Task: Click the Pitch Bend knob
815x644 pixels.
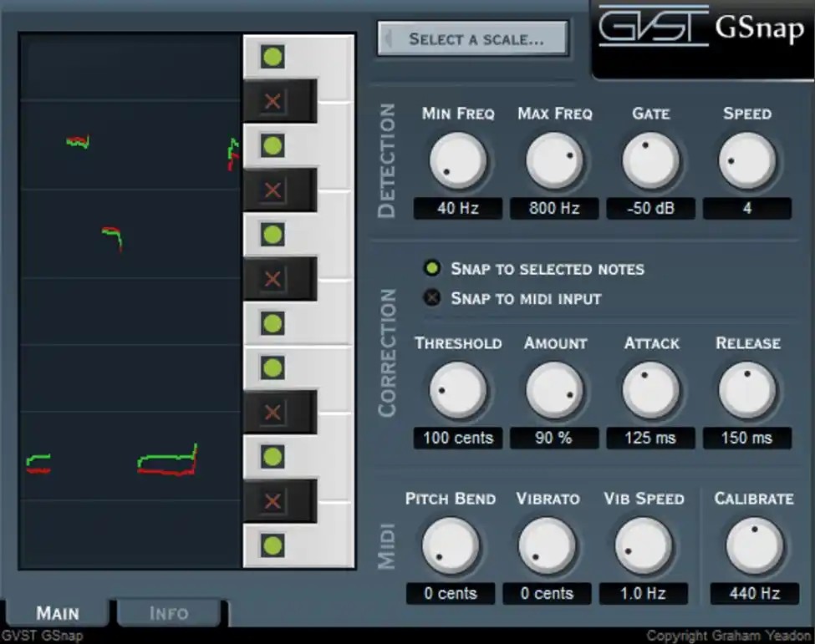Action: click(450, 545)
